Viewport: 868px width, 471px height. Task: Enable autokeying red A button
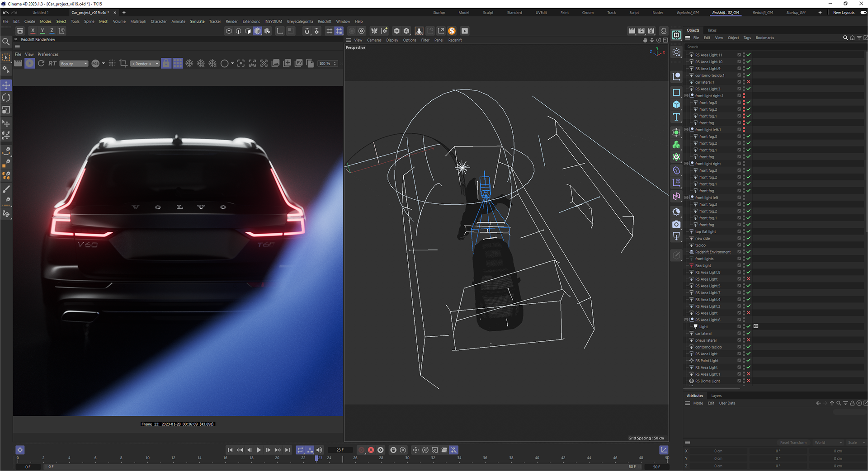pos(371,450)
